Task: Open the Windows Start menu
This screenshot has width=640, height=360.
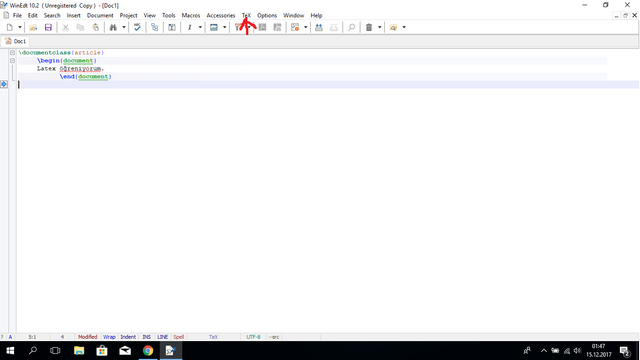Action: (x=10, y=351)
